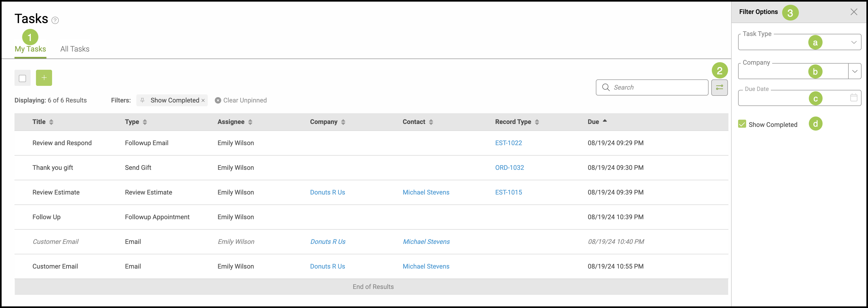Image resolution: width=868 pixels, height=308 pixels.
Task: Click into the Search tasks field
Action: tap(657, 88)
